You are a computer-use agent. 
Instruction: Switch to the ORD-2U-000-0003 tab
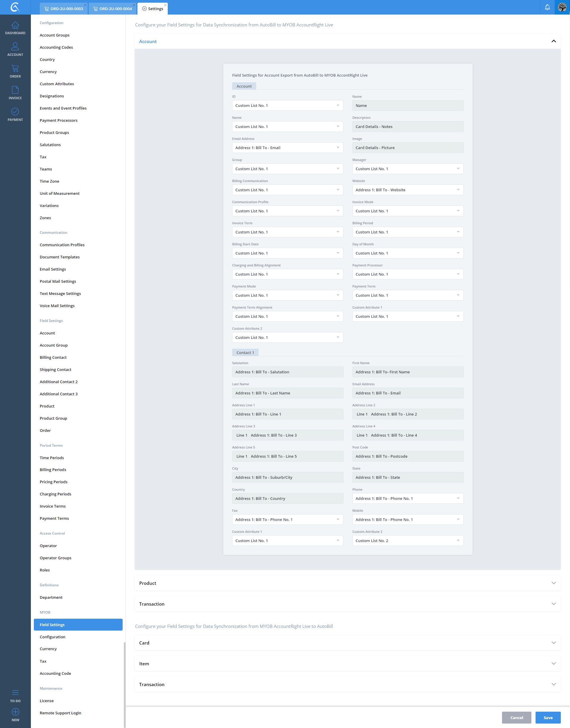click(x=64, y=9)
